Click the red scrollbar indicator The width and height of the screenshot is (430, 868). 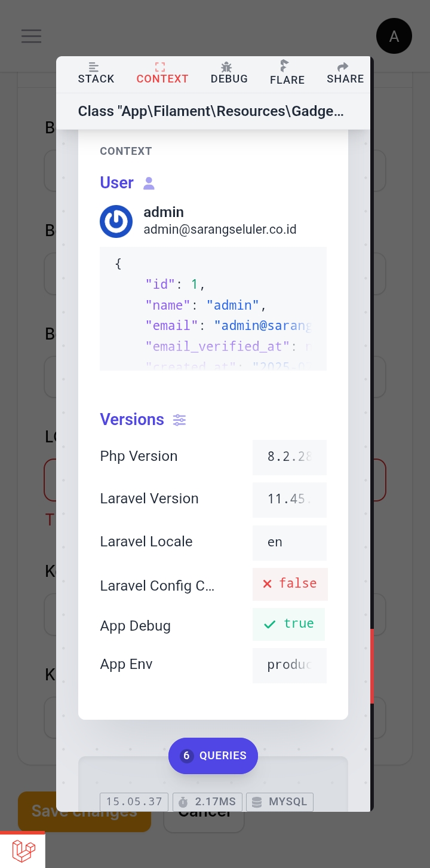(372, 666)
